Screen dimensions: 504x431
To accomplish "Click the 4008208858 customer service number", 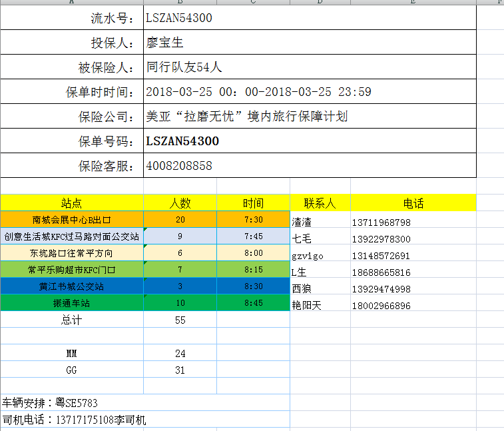I will tap(310, 165).
